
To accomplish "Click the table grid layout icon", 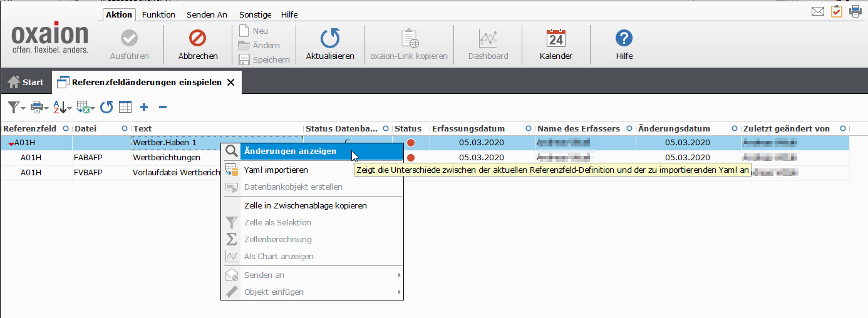I will tap(125, 107).
